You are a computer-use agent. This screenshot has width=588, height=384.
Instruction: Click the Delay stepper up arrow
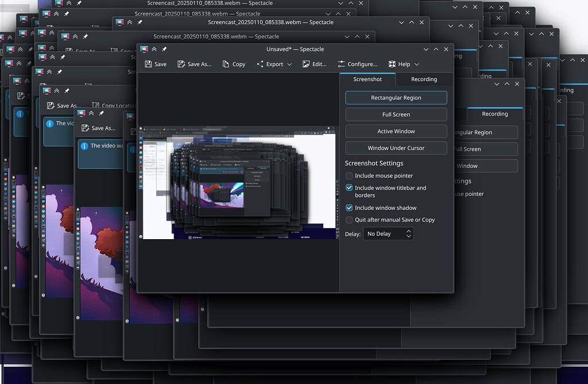coord(408,231)
